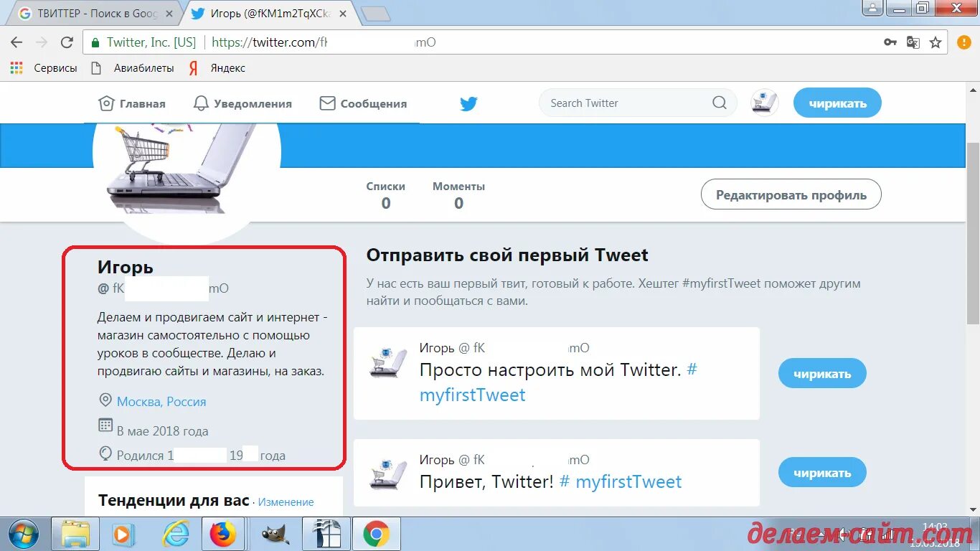
Task: Click Чирикать beside Просто настроить мой Twitter
Action: (x=822, y=374)
